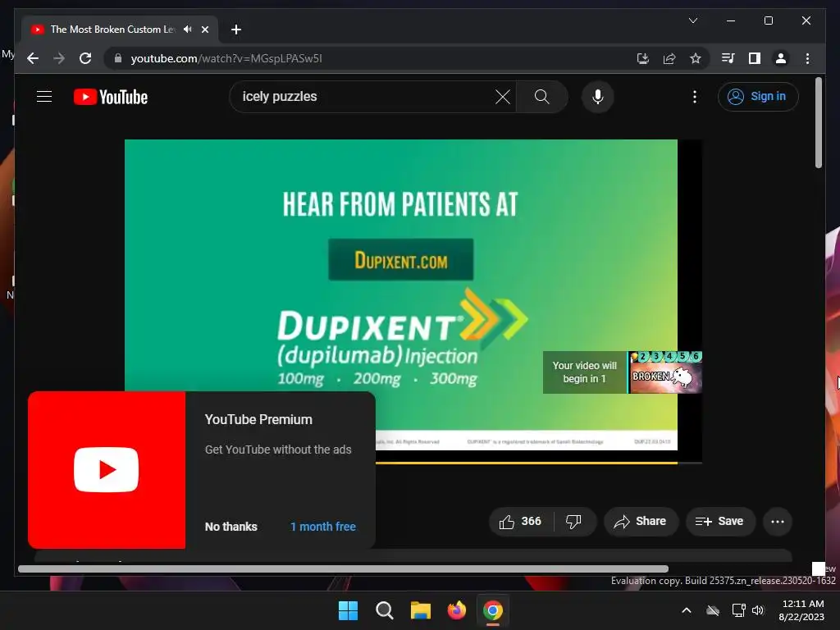Open network settings tray icon
The height and width of the screenshot is (630, 840).
739,610
